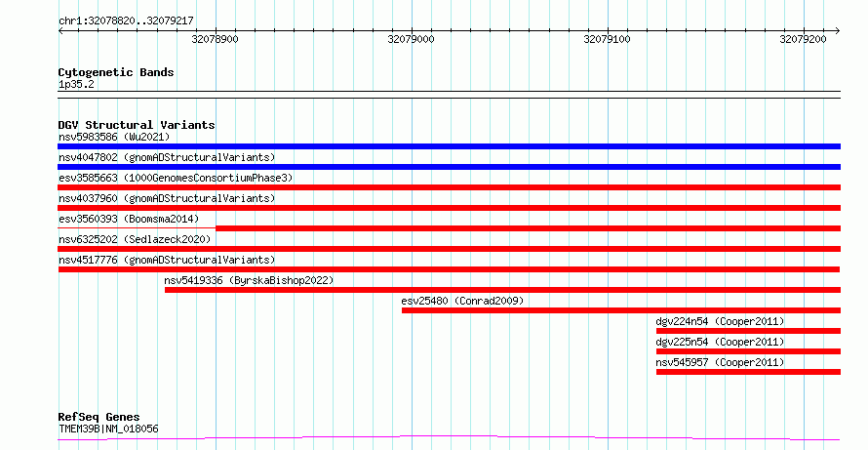Open the dgv224n54 (Cooper2011) label
The image size is (868, 450).
[720, 321]
